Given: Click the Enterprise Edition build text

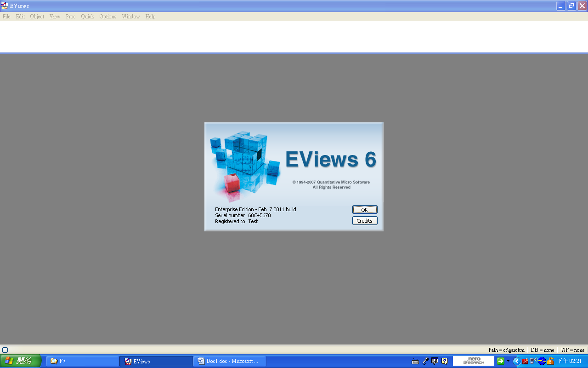Looking at the screenshot, I should tap(255, 209).
